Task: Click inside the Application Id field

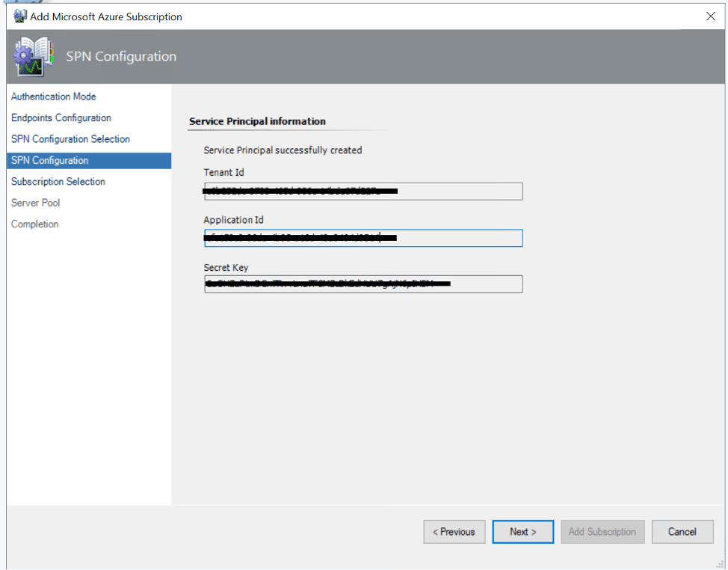Action: click(x=363, y=239)
